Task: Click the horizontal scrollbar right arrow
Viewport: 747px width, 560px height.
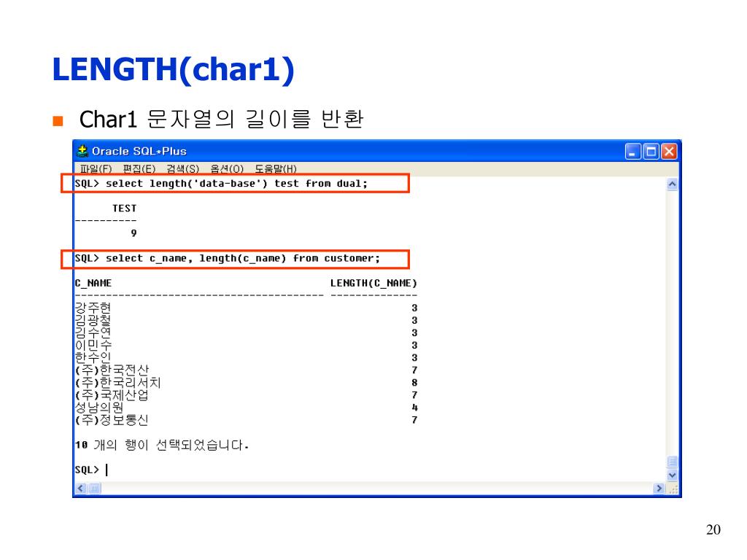Action: (659, 488)
